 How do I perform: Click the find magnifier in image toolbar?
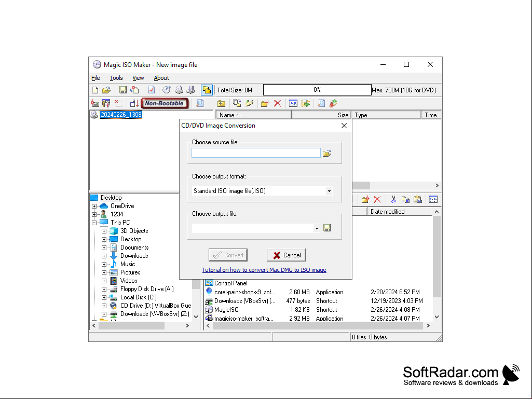[x=321, y=103]
